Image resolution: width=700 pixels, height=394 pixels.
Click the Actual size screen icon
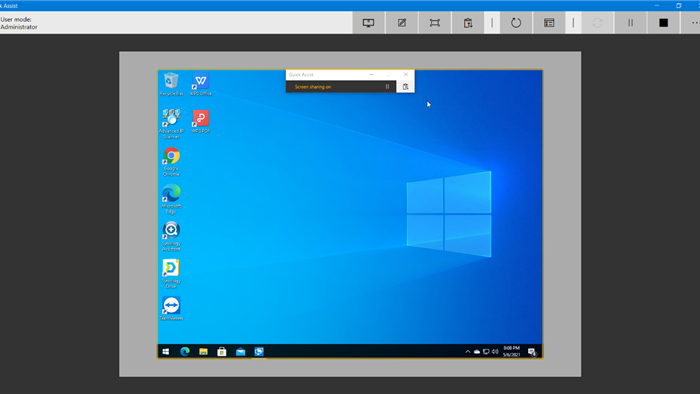tap(435, 23)
